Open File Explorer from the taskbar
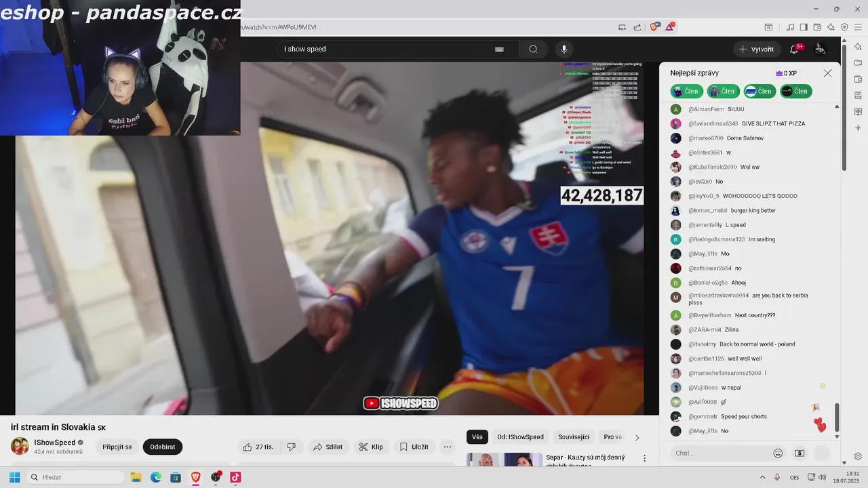 tap(136, 477)
